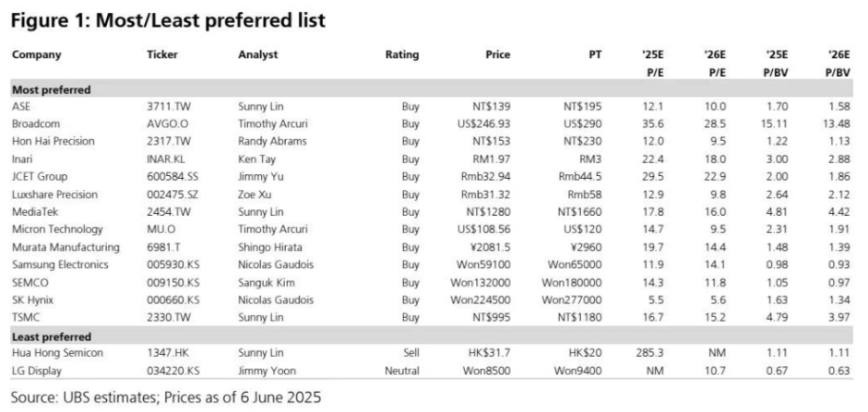
Task: Click the Price column header
Action: pyautogui.click(x=497, y=54)
